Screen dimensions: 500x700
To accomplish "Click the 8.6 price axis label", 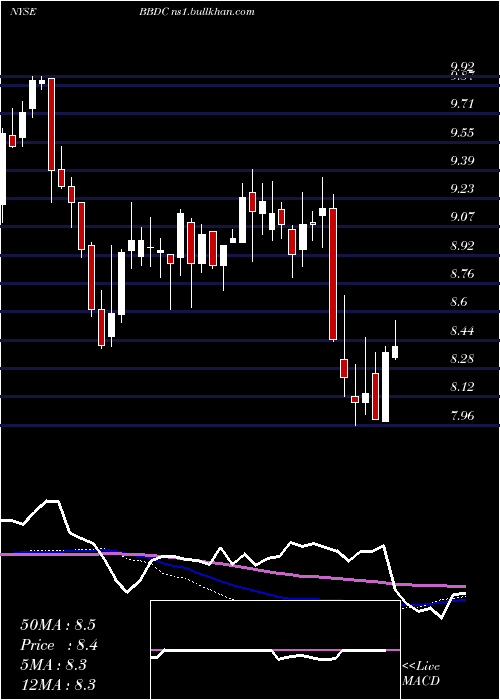I will point(459,302).
